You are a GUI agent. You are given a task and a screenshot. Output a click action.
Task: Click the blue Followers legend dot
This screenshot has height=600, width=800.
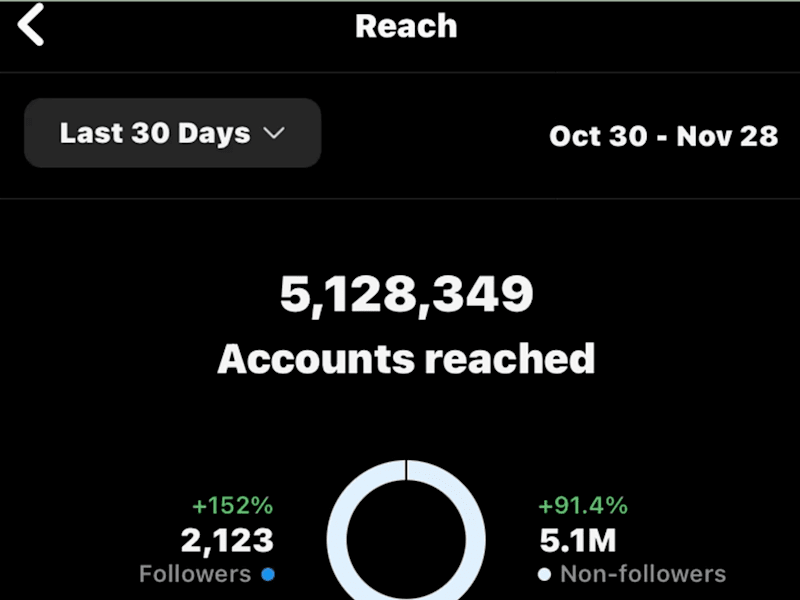pos(268,574)
